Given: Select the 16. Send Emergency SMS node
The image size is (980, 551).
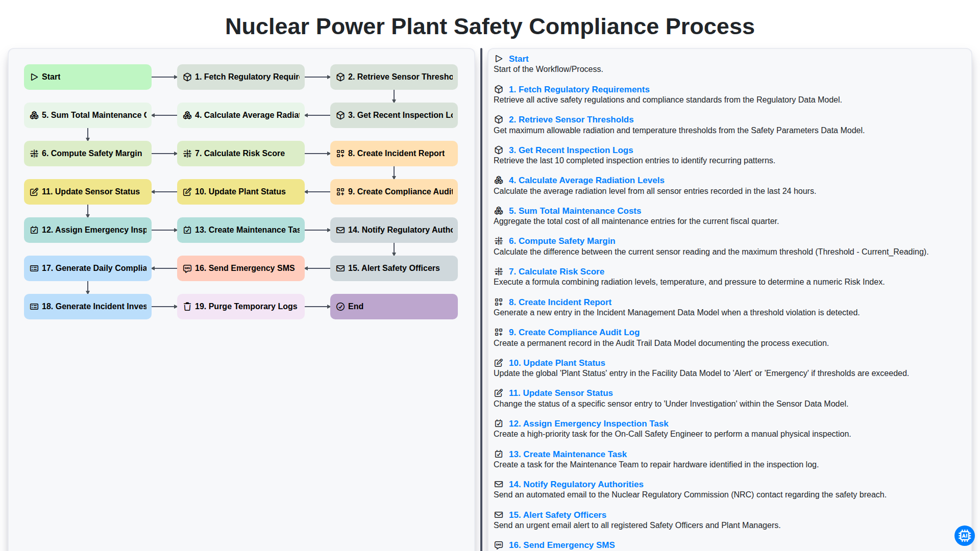Looking at the screenshot, I should 241,268.
